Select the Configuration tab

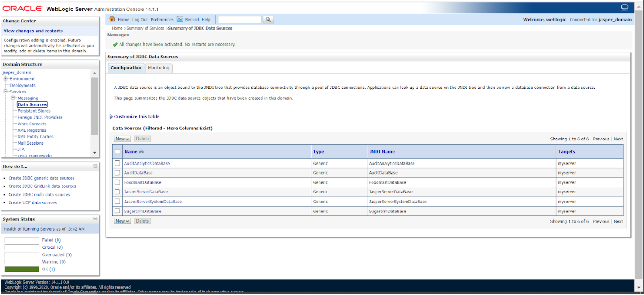tap(126, 68)
